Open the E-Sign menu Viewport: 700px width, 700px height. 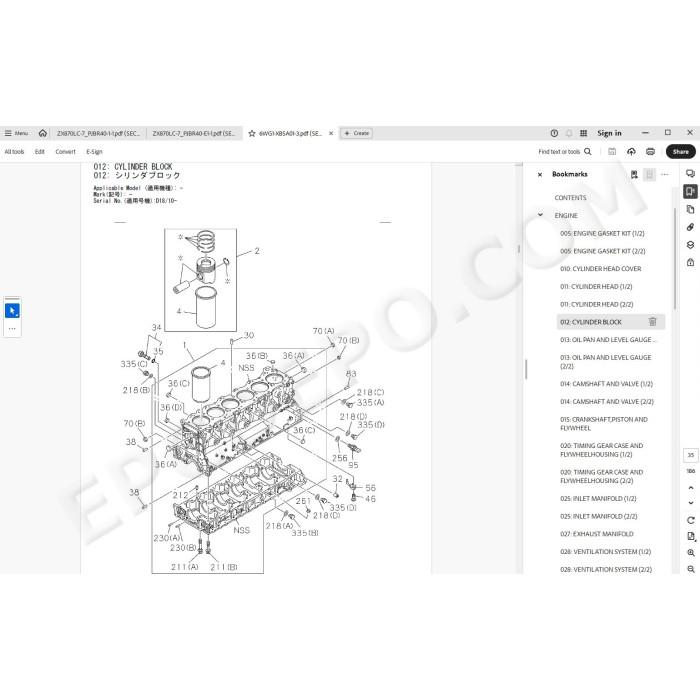coord(94,152)
